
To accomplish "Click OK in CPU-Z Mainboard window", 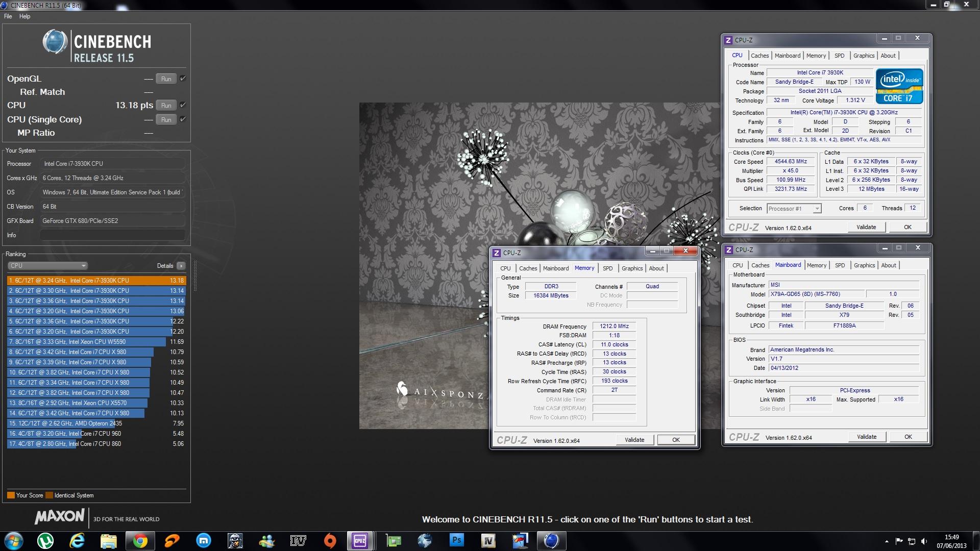I will [908, 437].
